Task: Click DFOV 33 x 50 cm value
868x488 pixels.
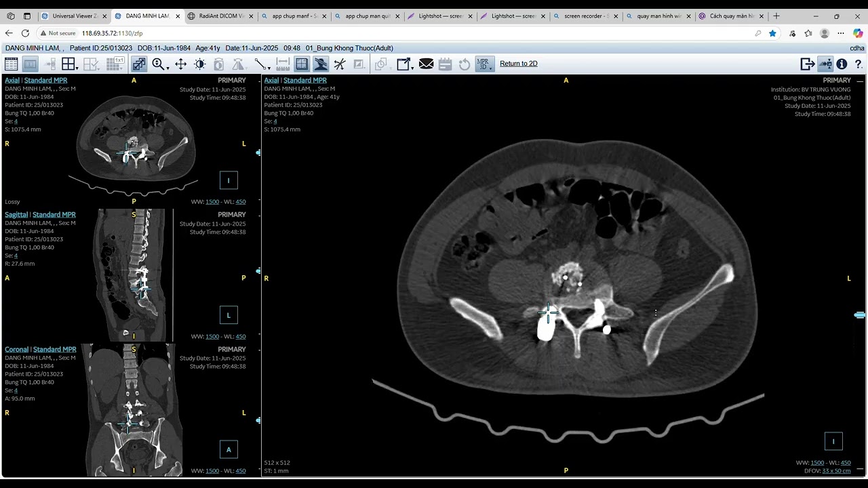Action: [x=836, y=471]
